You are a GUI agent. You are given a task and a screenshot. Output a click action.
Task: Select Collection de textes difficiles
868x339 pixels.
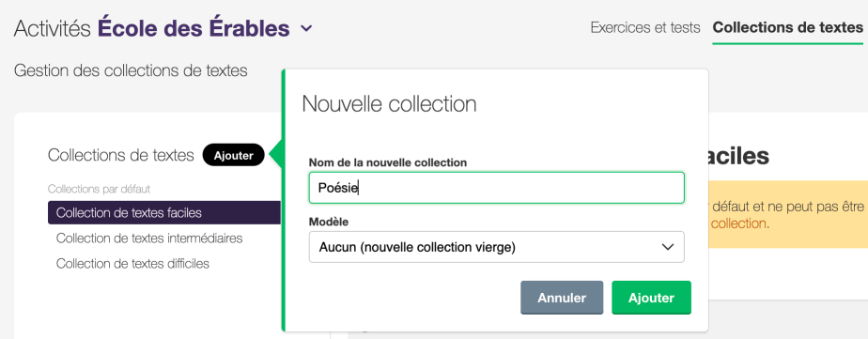click(x=132, y=264)
